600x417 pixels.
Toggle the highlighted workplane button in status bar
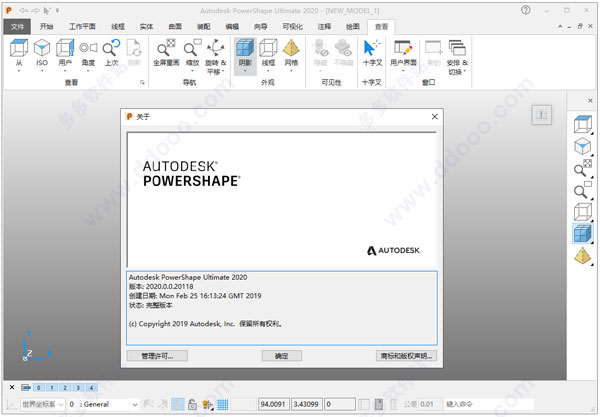178,404
